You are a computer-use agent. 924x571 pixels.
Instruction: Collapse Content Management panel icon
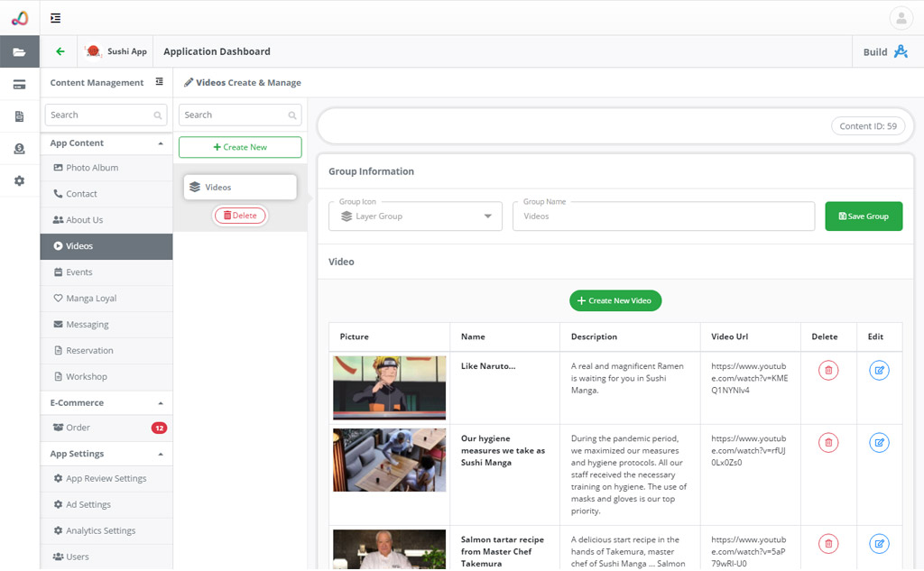pos(159,82)
